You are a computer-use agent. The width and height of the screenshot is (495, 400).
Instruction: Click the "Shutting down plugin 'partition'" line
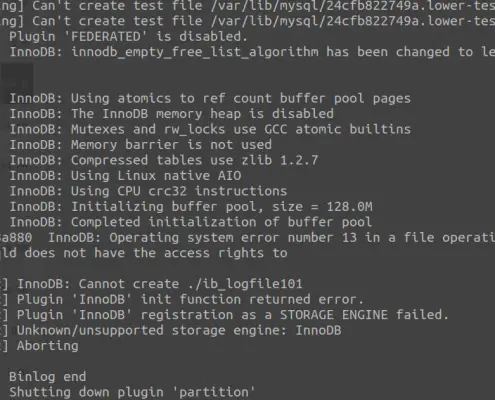pos(132,392)
